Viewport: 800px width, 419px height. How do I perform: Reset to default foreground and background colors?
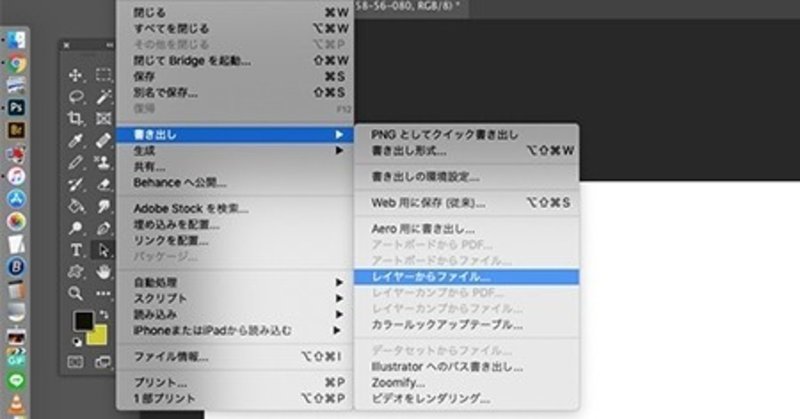point(77,342)
